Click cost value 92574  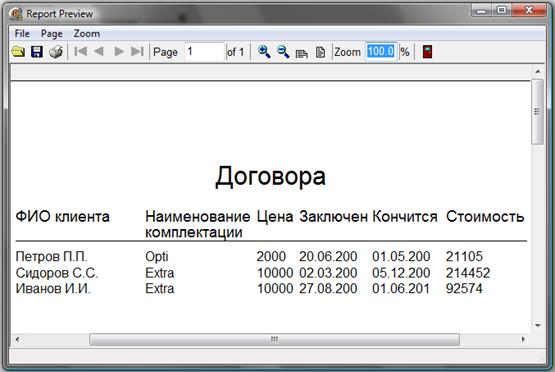point(464,289)
